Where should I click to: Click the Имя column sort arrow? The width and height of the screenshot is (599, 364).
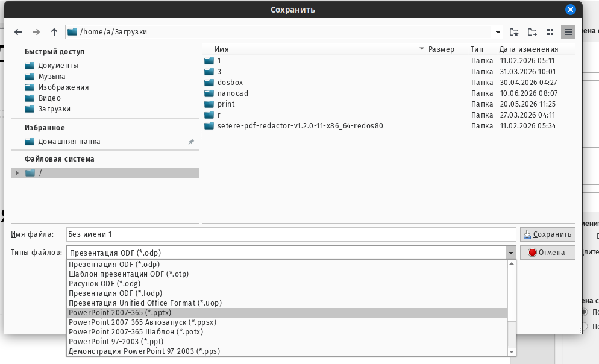coord(422,49)
